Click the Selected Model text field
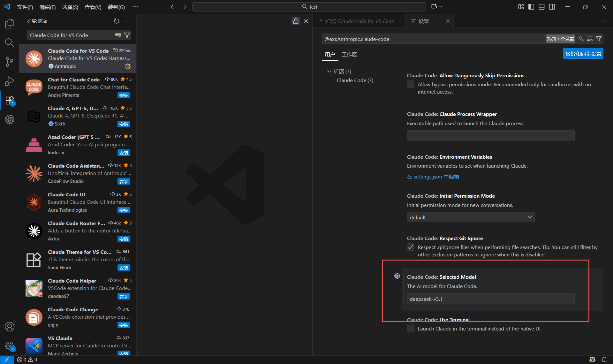Screen dimensions: 613x364 click(x=490, y=299)
